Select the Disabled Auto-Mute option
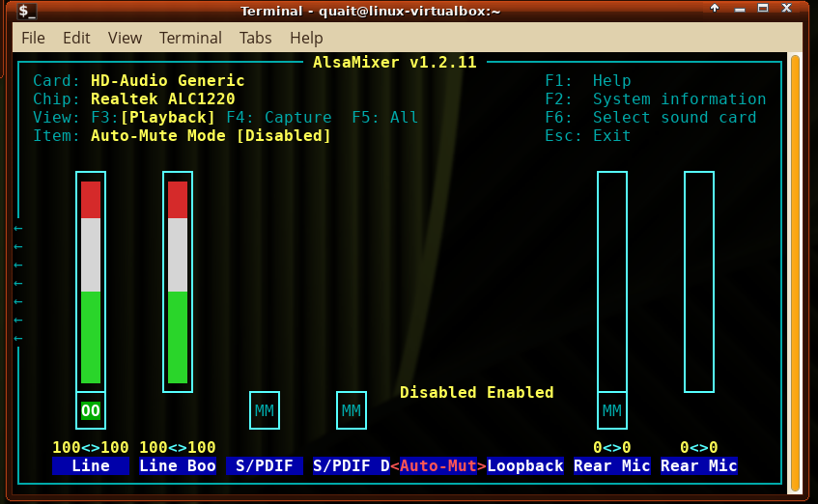818x504 pixels. (x=437, y=392)
